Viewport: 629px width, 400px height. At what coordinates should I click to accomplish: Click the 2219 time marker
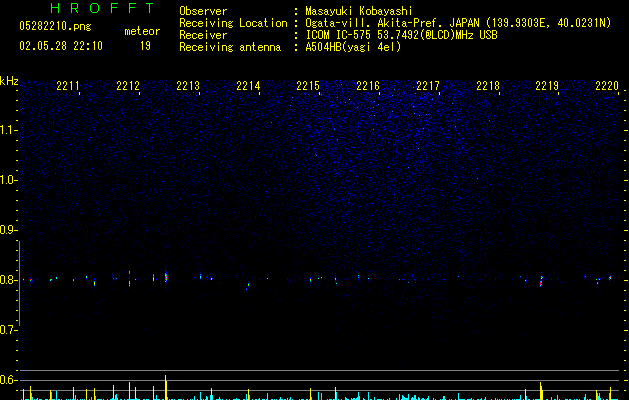pyautogui.click(x=547, y=86)
